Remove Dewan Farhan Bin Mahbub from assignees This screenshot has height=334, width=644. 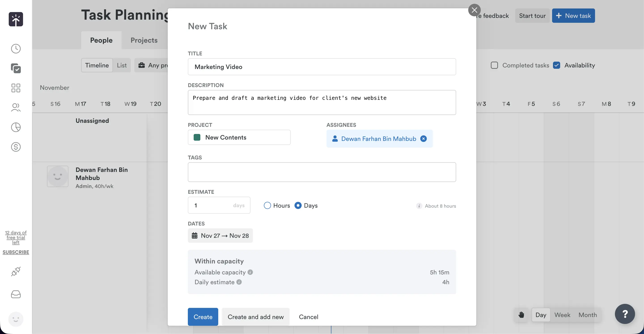pos(424,139)
